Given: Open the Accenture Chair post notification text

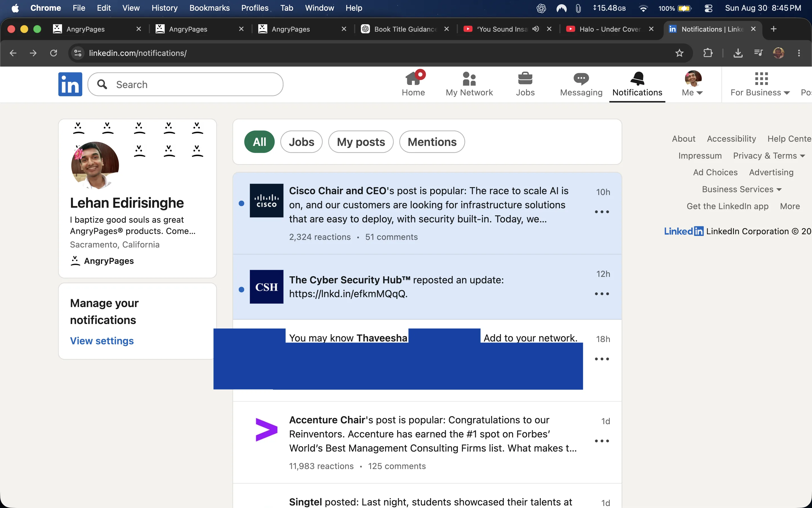Looking at the screenshot, I should click(x=433, y=434).
